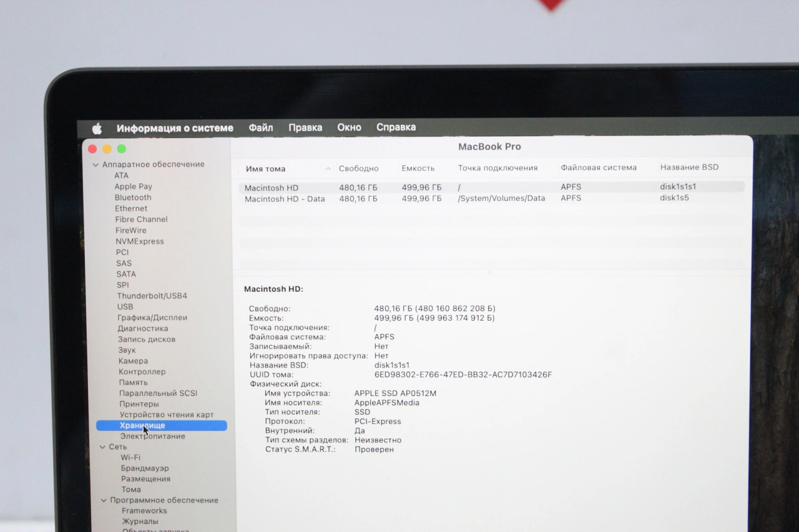Select SATA in the sidebar

126,274
